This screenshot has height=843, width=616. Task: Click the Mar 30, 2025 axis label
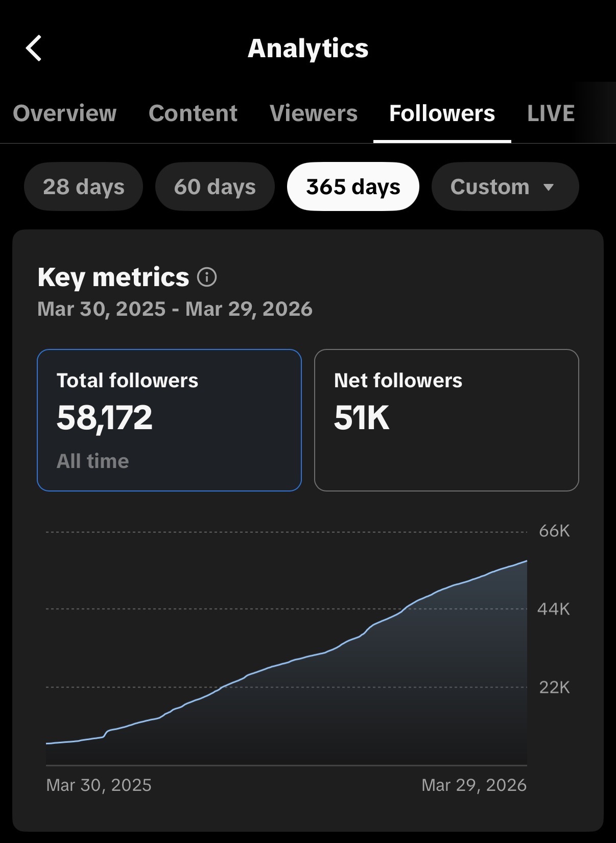[99, 785]
